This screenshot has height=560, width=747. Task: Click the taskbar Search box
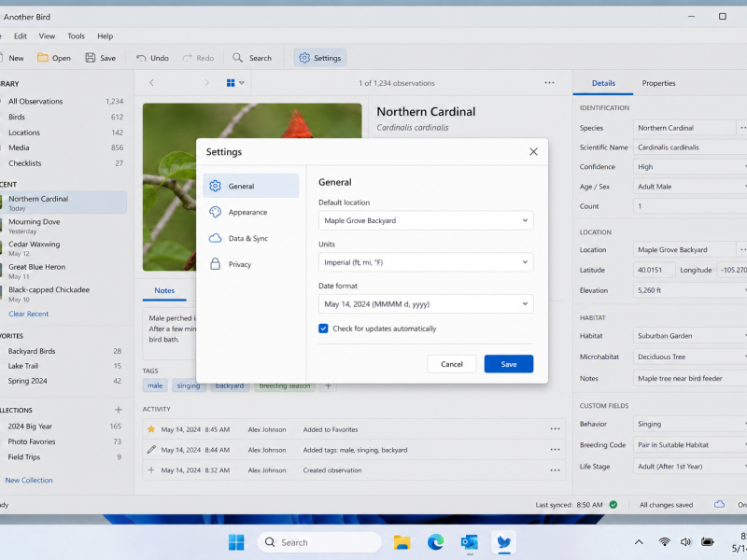(319, 542)
